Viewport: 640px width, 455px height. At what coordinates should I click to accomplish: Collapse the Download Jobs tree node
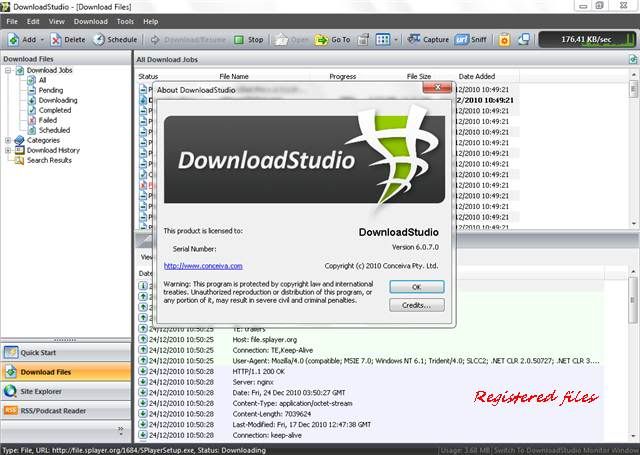8,70
